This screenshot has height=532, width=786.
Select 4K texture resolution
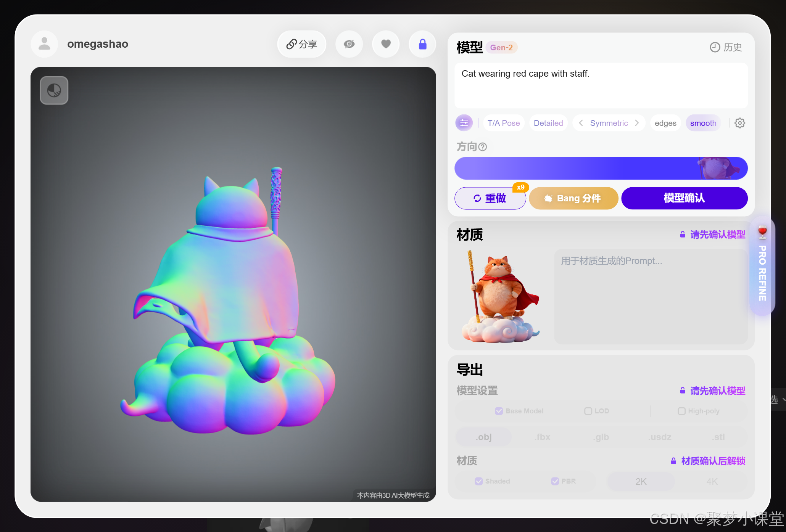[712, 481]
